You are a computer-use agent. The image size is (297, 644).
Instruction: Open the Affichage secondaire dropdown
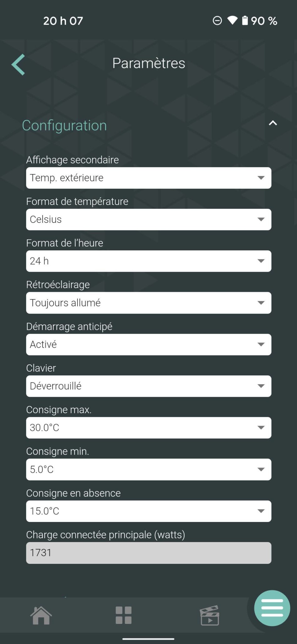pos(148,178)
